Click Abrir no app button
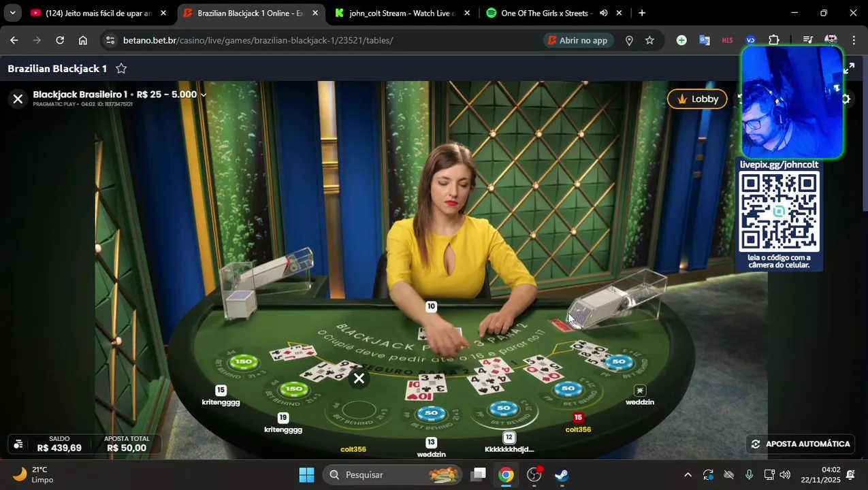Viewport: 868px width, 490px height. (x=577, y=40)
